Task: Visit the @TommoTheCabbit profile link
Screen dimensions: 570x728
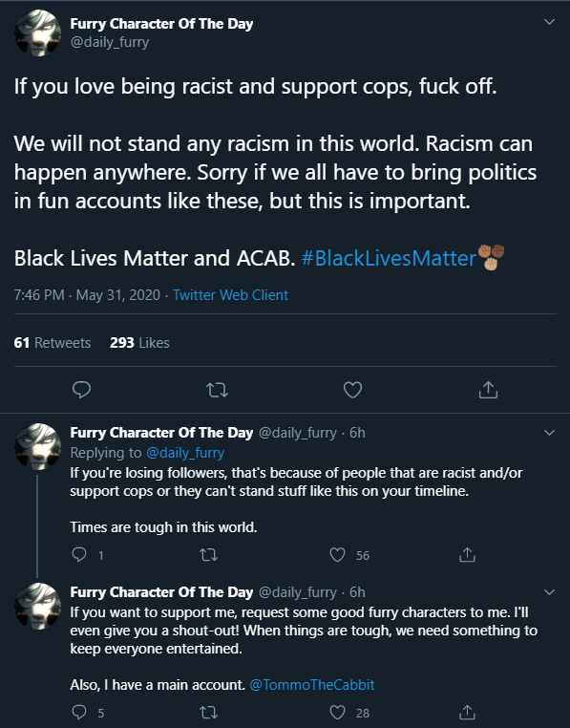Action: click(x=312, y=685)
